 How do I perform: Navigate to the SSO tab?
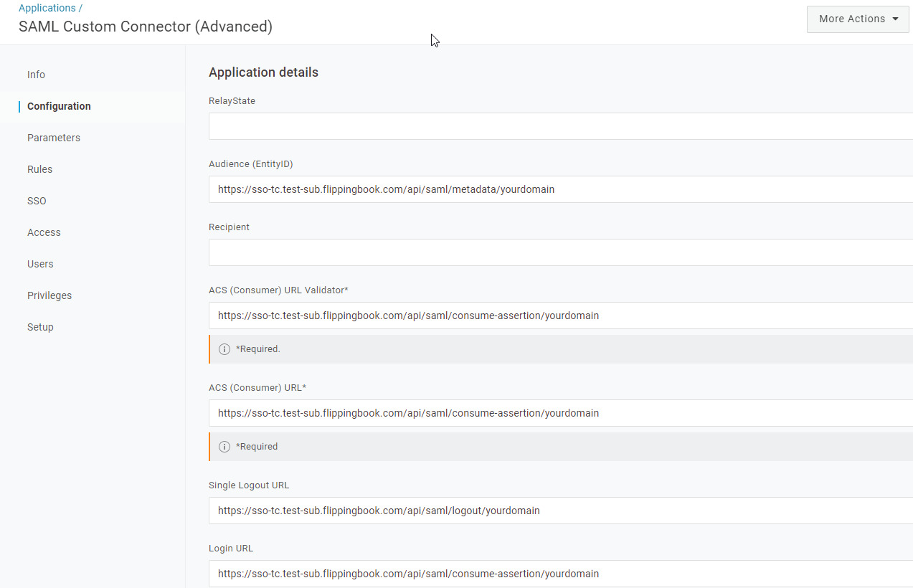(x=37, y=201)
